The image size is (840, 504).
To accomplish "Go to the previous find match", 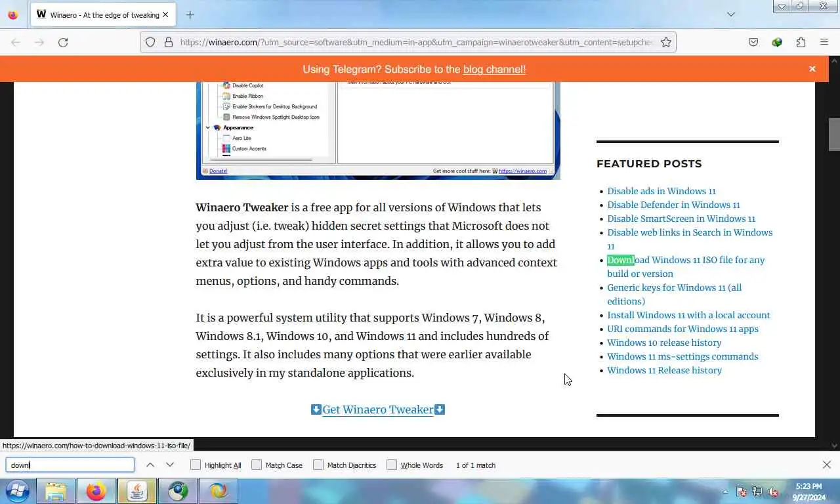I will point(150,465).
